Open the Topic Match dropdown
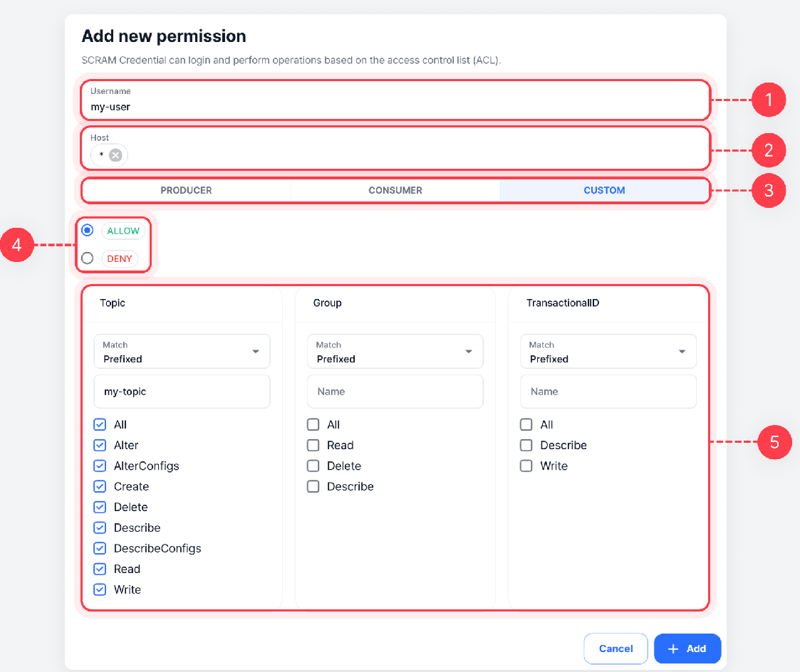Screen dimensions: 800x672 click(182, 352)
